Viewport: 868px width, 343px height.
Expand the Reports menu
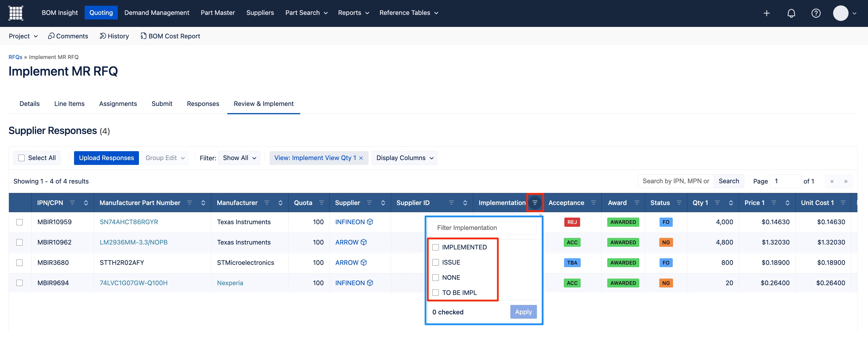pyautogui.click(x=353, y=13)
